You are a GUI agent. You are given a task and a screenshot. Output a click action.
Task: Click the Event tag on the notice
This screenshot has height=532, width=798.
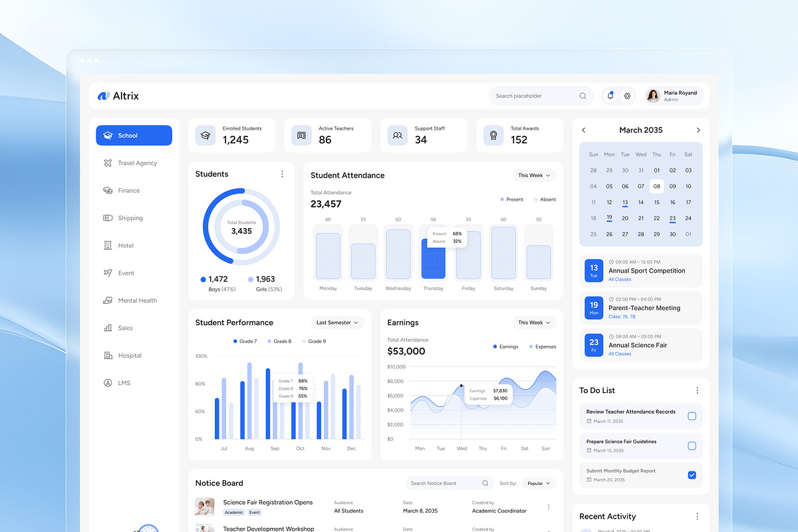pos(255,513)
